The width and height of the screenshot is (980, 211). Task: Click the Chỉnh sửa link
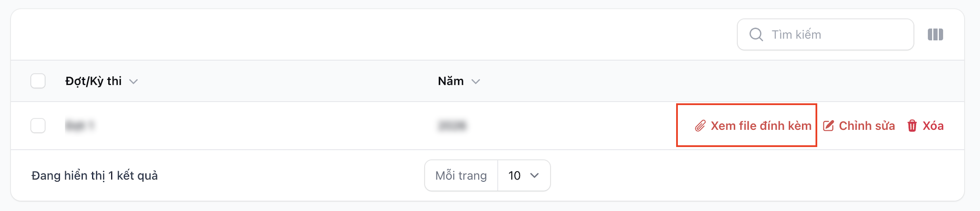tap(867, 126)
